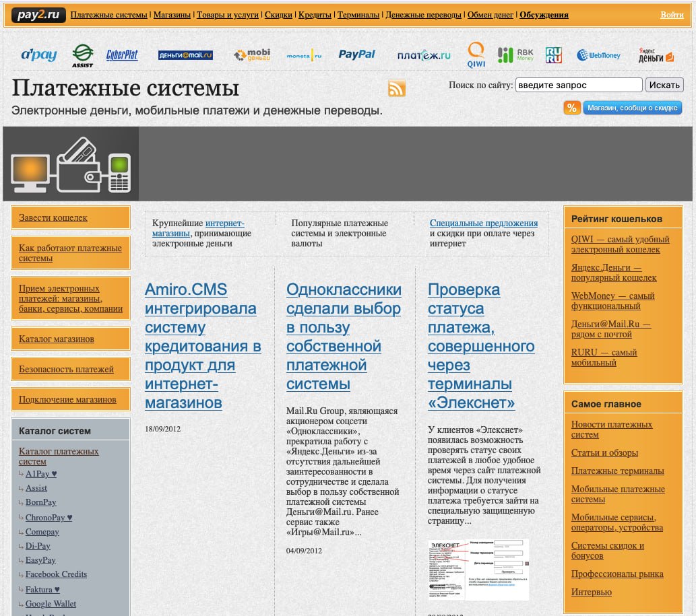The image size is (696, 616).
Task: Open the WebMoney logo
Action: (x=598, y=55)
